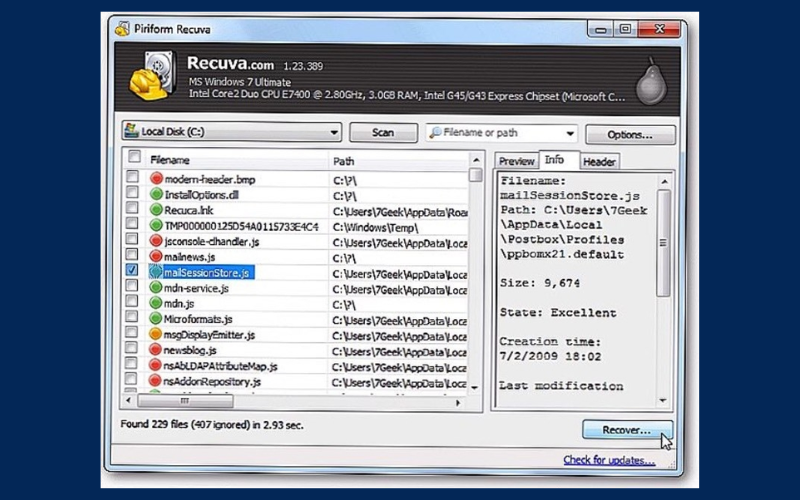
Task: Click the green status icon beside Microformats.js
Action: (156, 319)
